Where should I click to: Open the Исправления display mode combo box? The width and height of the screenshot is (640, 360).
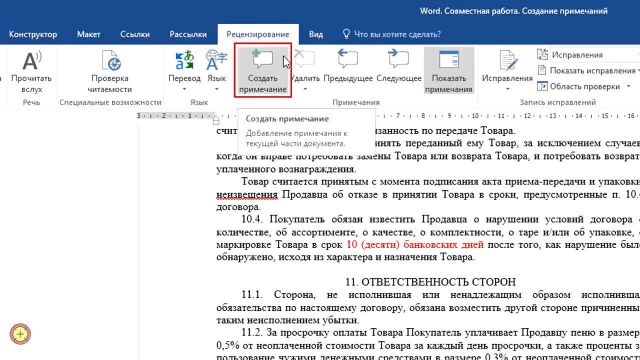click(x=594, y=55)
